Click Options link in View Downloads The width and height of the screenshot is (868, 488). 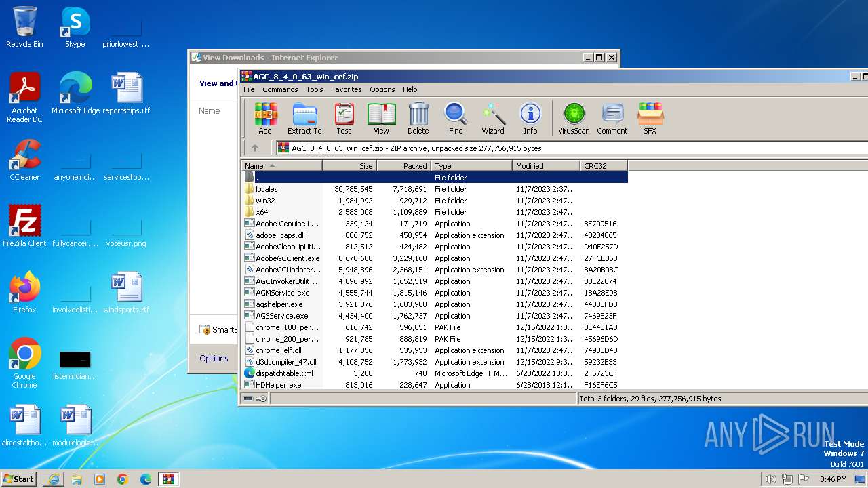point(214,359)
